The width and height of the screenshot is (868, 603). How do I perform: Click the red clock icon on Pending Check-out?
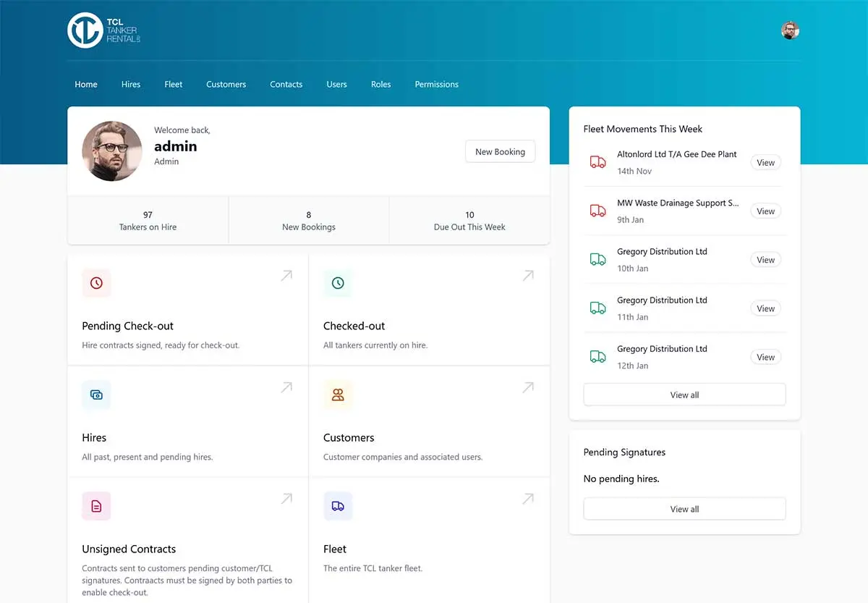pos(96,283)
